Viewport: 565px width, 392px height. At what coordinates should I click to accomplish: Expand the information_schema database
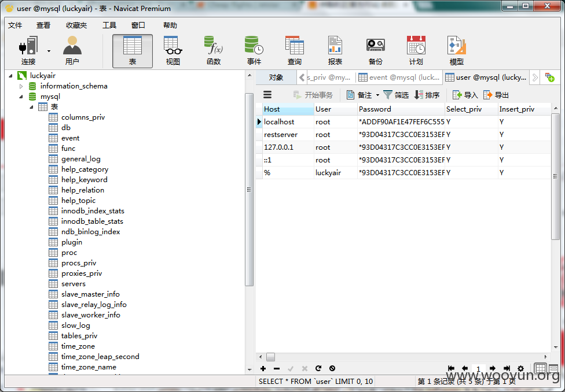coord(21,86)
